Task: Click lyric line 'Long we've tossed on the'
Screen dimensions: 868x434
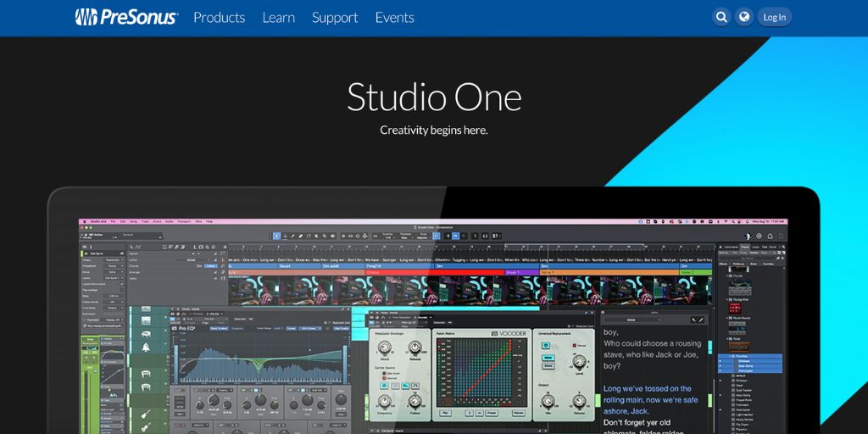Action: click(647, 388)
